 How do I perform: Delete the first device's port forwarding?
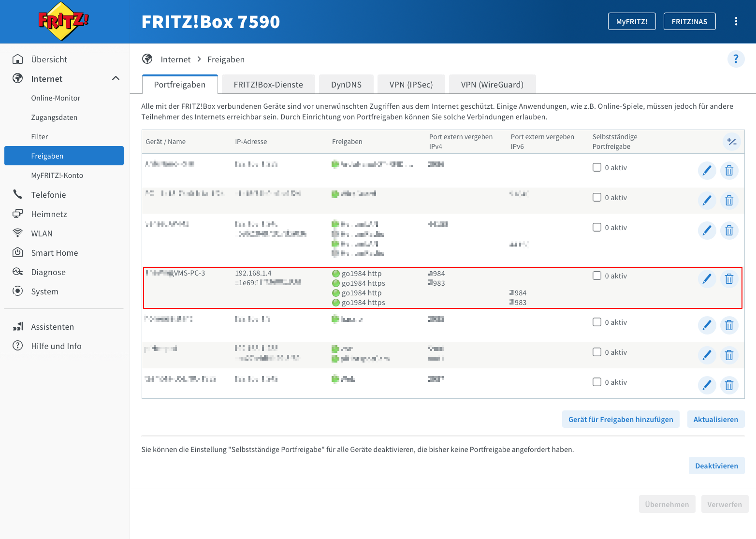729,170
